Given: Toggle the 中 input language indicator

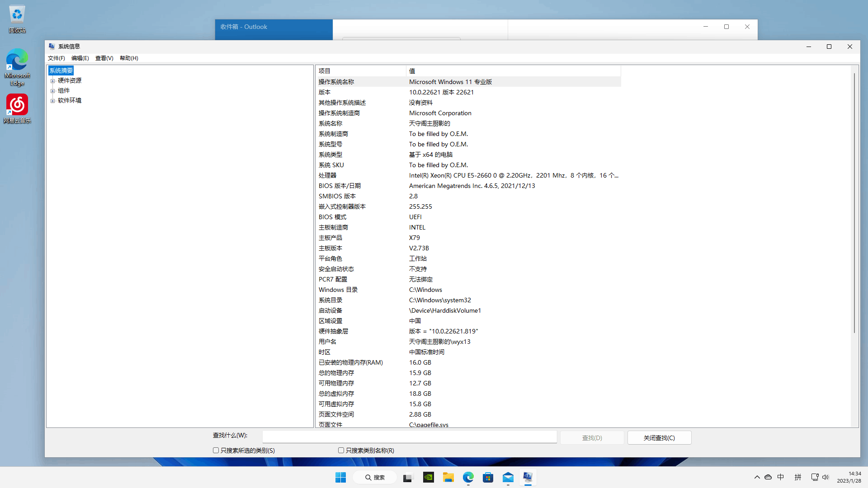Looking at the screenshot, I should click(781, 477).
